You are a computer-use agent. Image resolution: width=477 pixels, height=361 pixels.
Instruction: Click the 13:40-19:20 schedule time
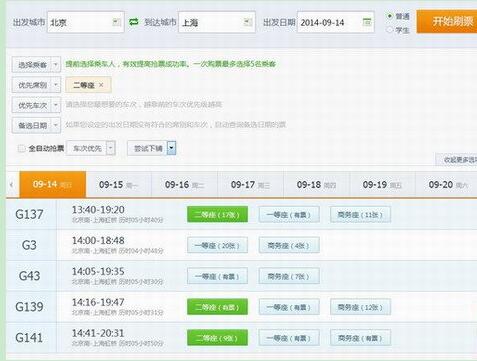[x=98, y=210]
